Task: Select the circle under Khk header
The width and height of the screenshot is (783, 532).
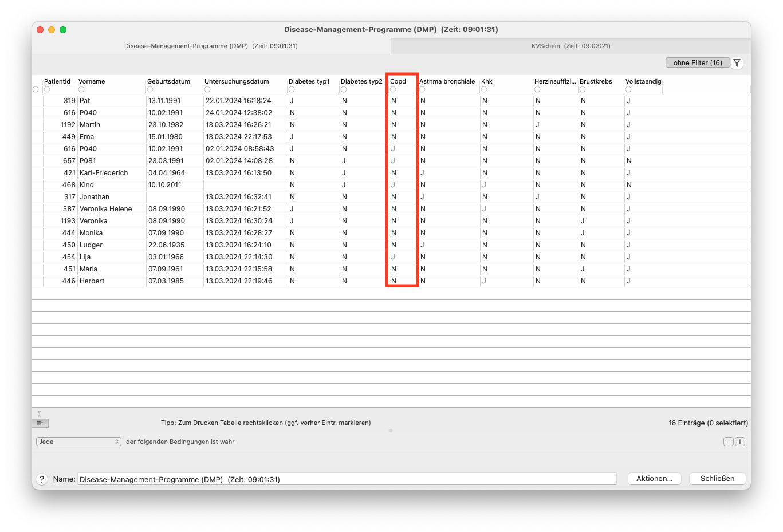Action: click(x=484, y=89)
